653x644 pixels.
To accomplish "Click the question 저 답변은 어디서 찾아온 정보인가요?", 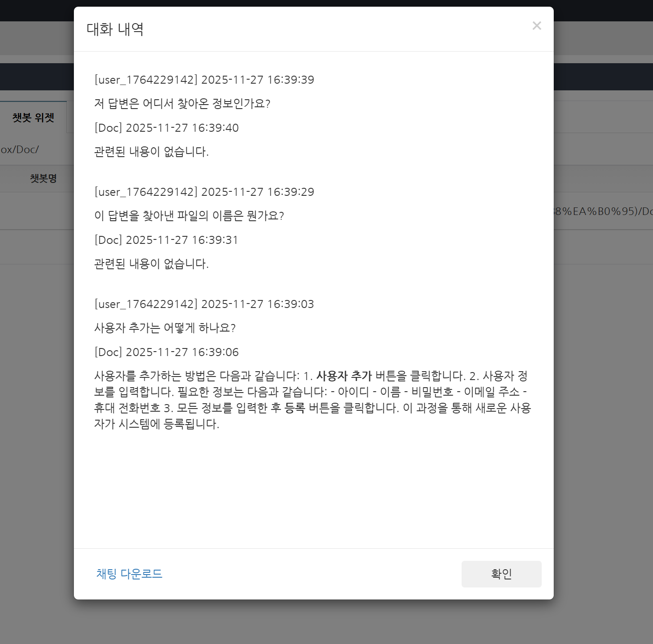I will [x=183, y=104].
